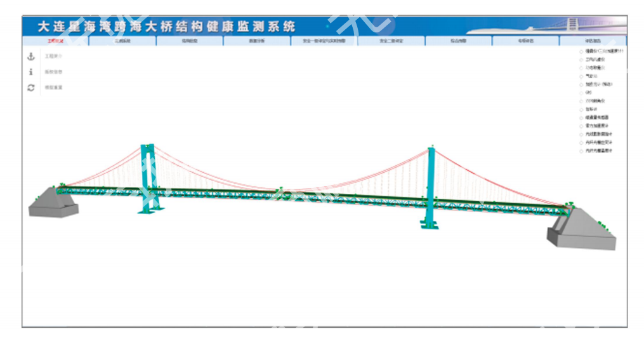The height and width of the screenshot is (338, 644).
Task: Switch to the 综合预警 tab
Action: 459,41
